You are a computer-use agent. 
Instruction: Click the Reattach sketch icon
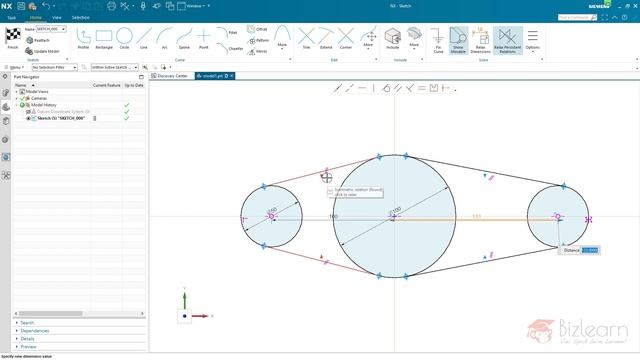click(x=29, y=40)
